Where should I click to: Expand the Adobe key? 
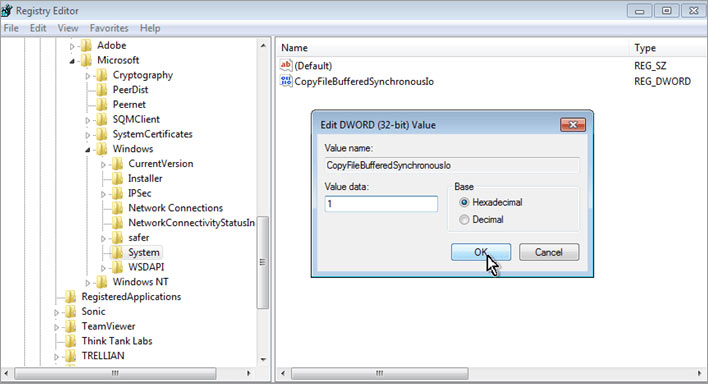tap(72, 46)
